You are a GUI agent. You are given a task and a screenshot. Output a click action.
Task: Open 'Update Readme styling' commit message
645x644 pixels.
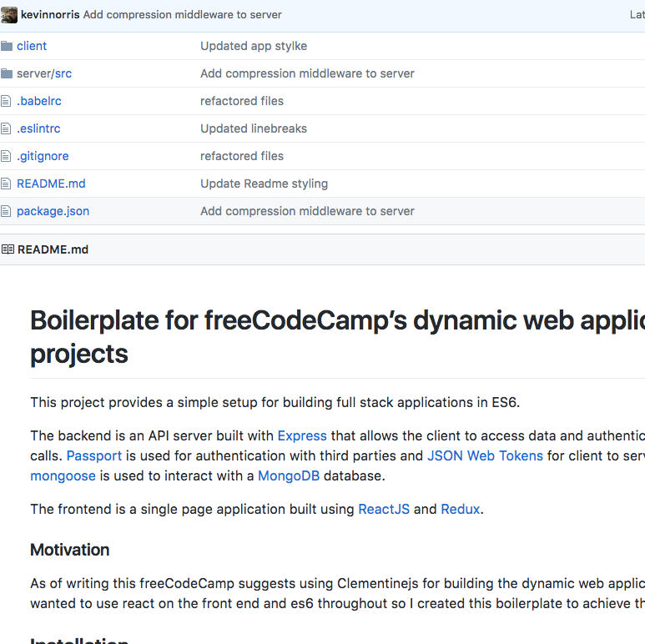(x=264, y=184)
